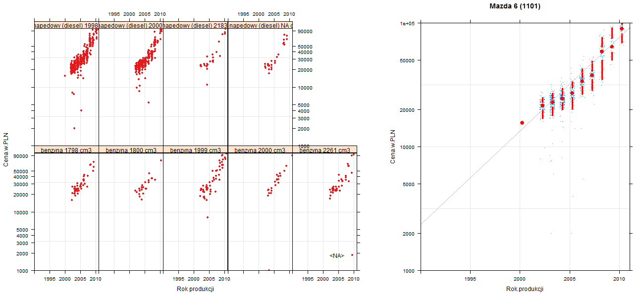644x297 pixels.
Task: Select the "napedowy (diesel) NA" panel strip
Action: [x=260, y=25]
